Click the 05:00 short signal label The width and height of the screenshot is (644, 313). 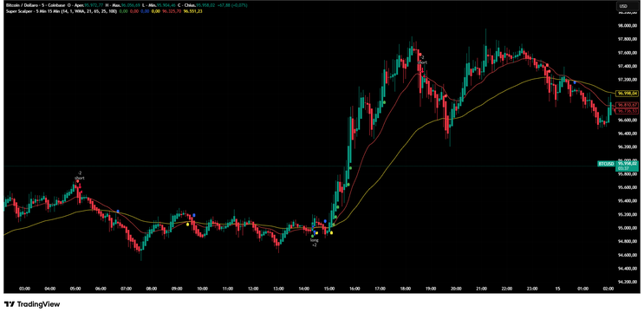(x=80, y=175)
